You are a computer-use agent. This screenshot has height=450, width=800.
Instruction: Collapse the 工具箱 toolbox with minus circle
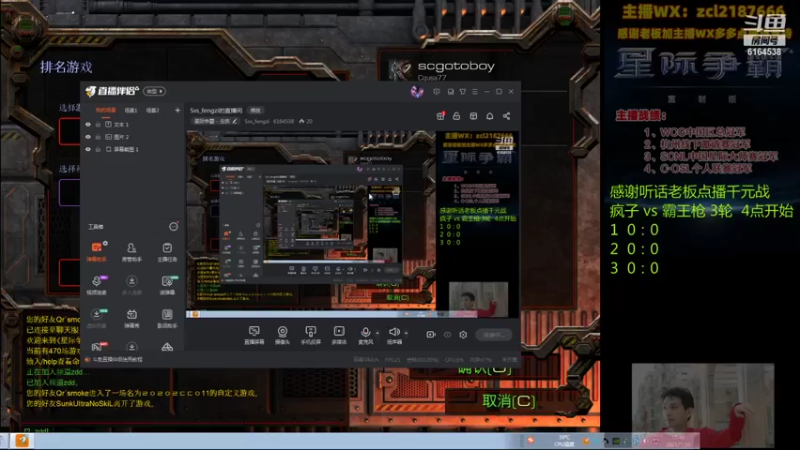click(173, 227)
